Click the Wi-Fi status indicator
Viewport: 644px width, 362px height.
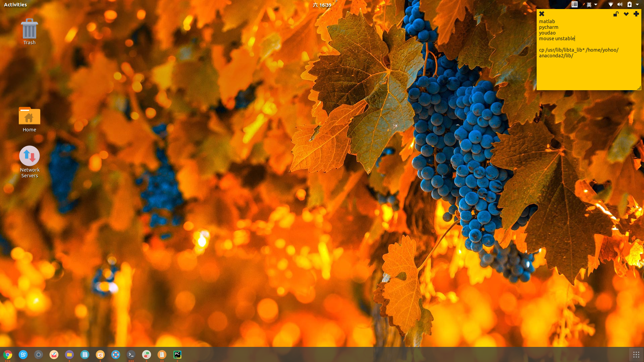tap(610, 5)
